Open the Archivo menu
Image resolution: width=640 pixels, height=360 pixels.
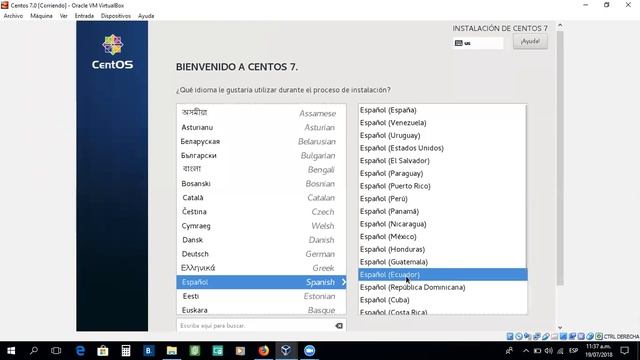pyautogui.click(x=13, y=16)
